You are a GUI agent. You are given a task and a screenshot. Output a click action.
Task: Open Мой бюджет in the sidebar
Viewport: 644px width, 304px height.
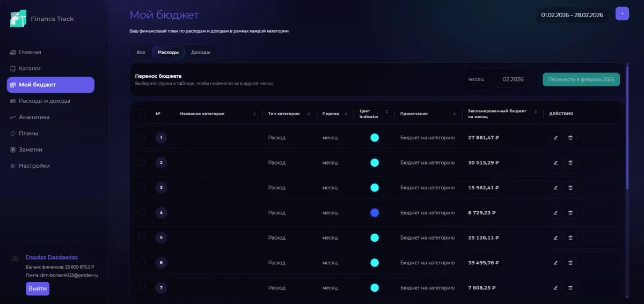50,85
